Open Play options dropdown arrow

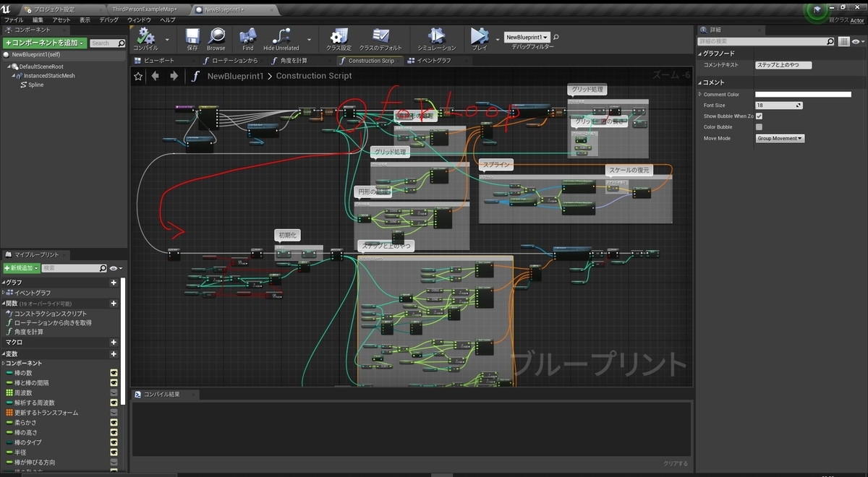coord(498,40)
